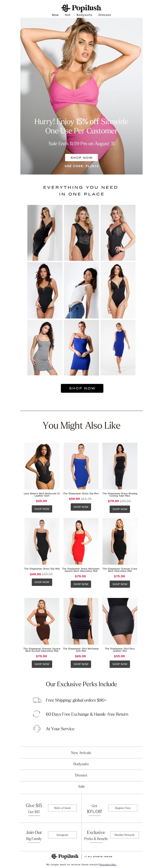Shop the Lace Deep-V Neck Bodysuit
This screenshot has height=868, width=163.
pyautogui.click(x=42, y=509)
